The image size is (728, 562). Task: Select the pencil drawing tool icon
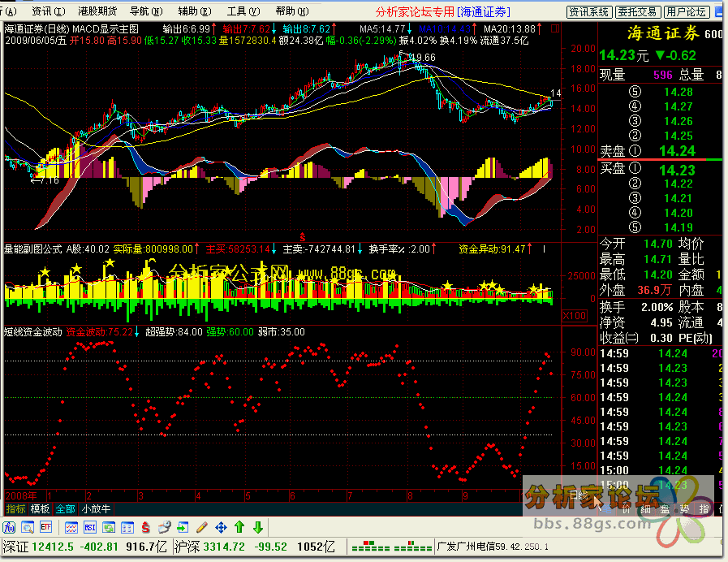pyautogui.click(x=201, y=528)
